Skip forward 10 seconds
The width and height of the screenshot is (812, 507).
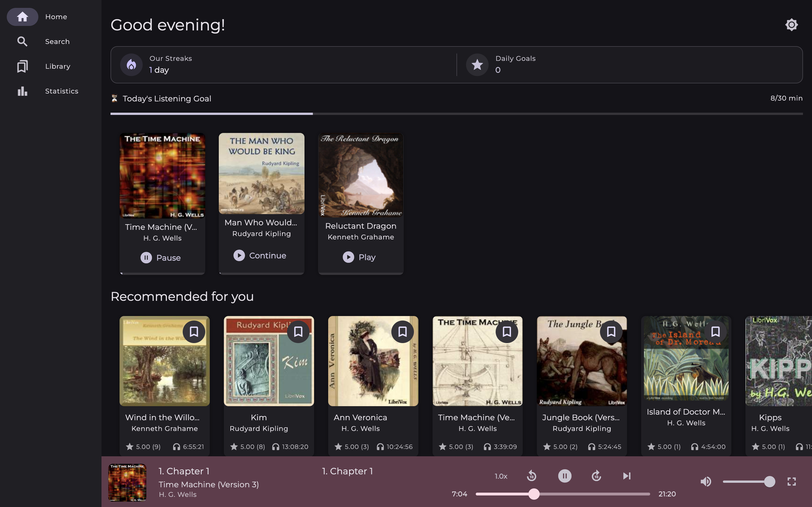(596, 476)
